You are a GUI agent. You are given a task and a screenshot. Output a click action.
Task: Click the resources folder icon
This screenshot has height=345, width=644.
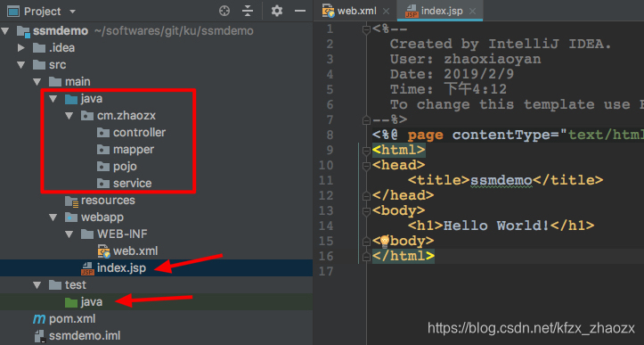tap(71, 201)
